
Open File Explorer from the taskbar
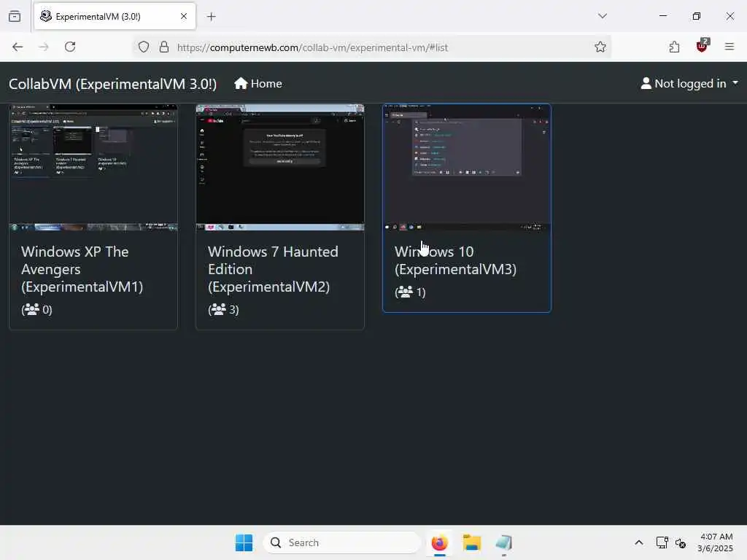tap(472, 542)
